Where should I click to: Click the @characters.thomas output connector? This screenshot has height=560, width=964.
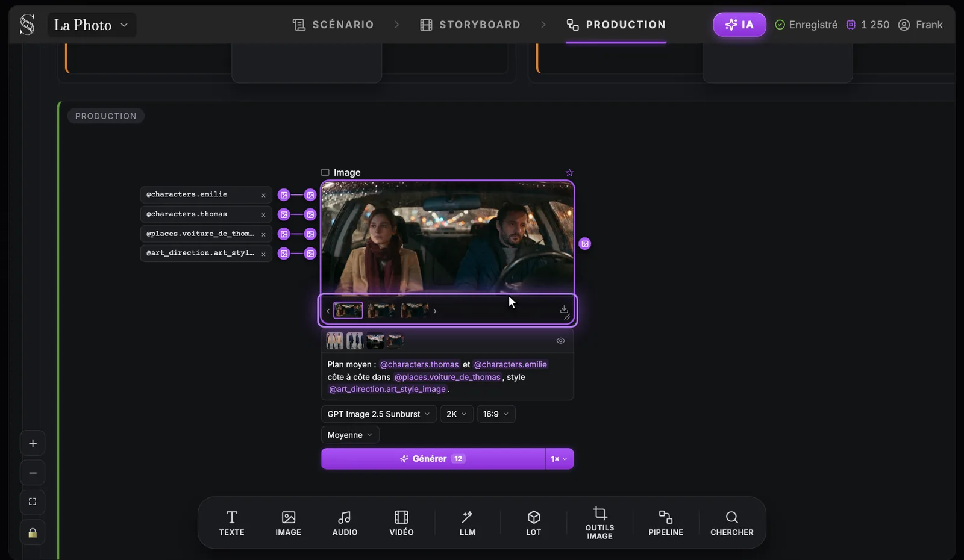(x=284, y=214)
